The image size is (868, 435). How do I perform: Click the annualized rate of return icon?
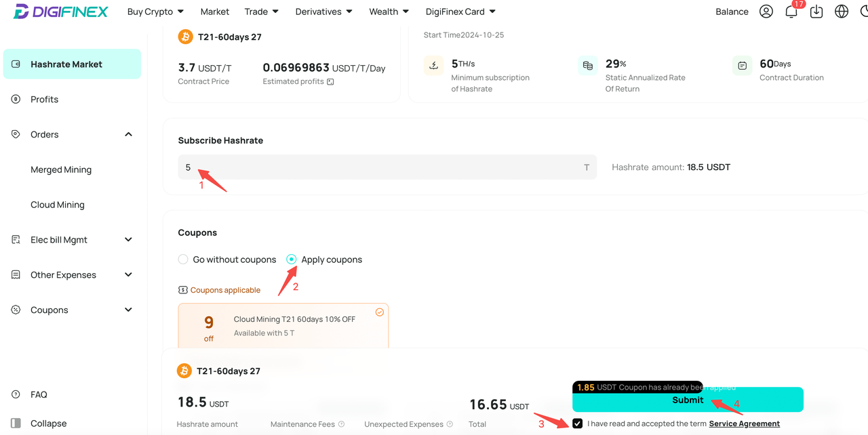point(588,66)
